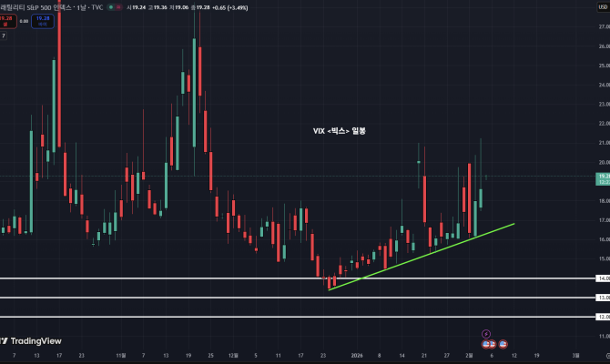Open the purple event marker above the time axis
610x364 pixels.
tap(485, 333)
